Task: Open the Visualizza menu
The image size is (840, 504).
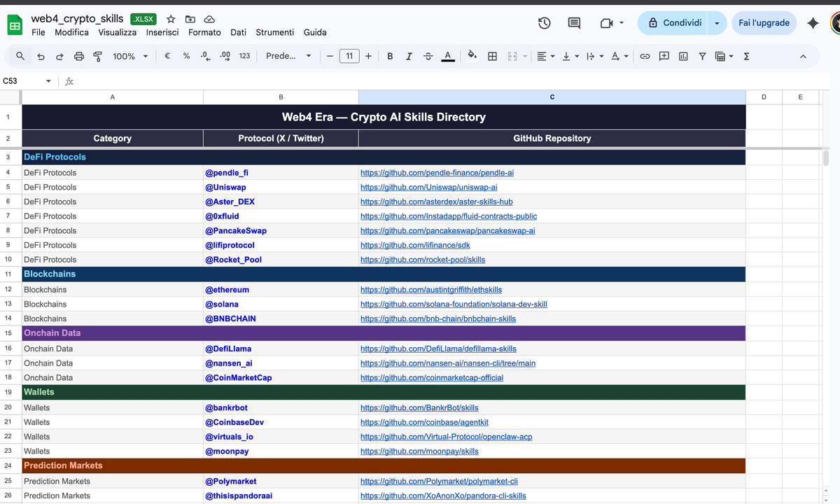Action: (x=118, y=32)
